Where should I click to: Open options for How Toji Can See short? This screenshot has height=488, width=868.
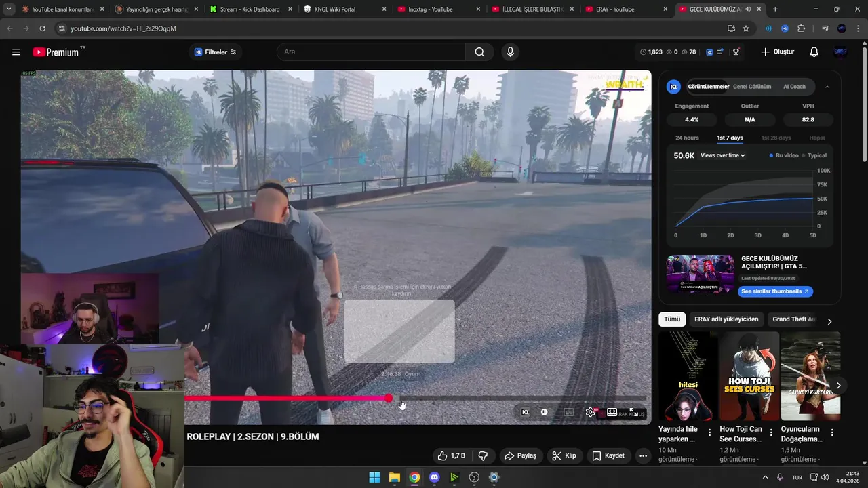coord(771,432)
